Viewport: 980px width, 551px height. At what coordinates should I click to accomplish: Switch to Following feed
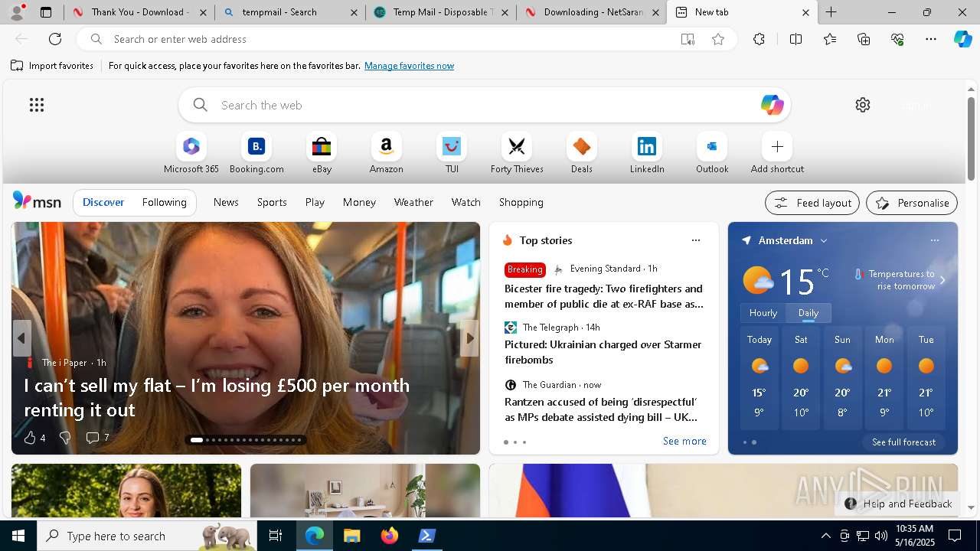pyautogui.click(x=164, y=202)
